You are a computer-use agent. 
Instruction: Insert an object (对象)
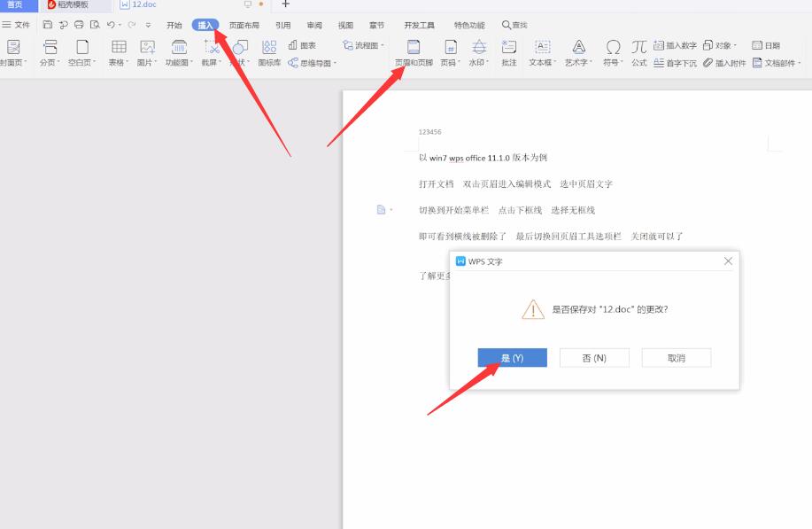[x=720, y=45]
